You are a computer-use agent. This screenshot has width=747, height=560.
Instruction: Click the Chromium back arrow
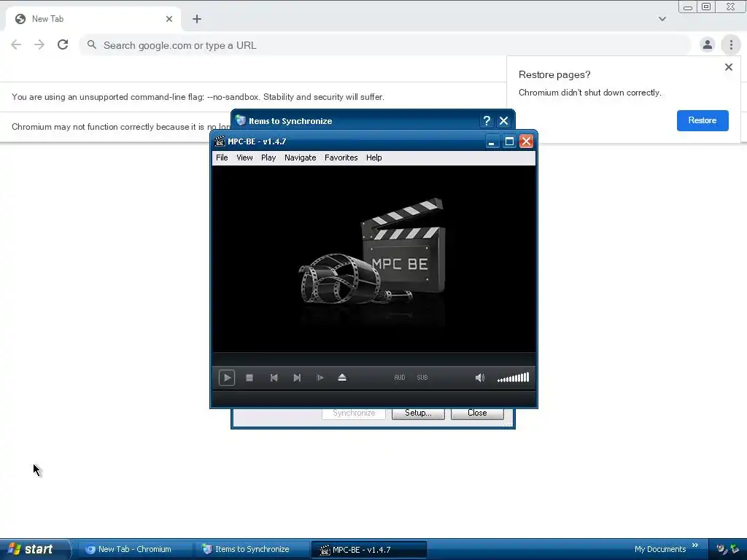pos(16,44)
